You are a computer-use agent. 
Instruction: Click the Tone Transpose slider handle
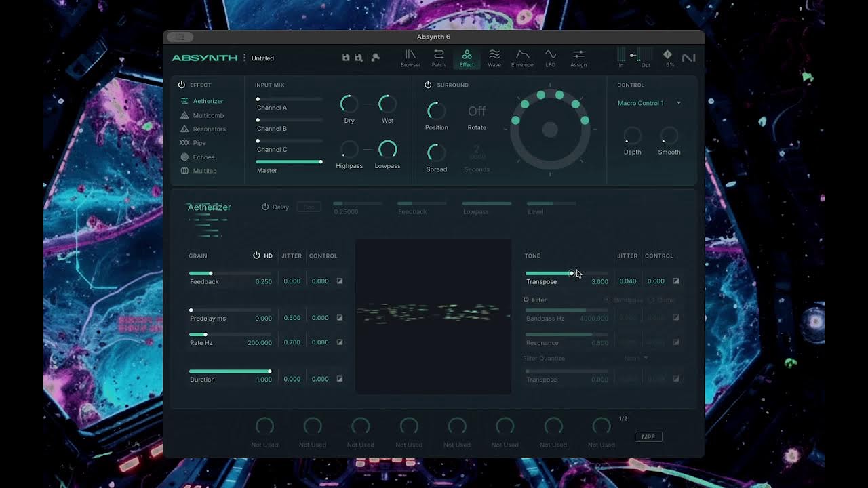coord(571,273)
